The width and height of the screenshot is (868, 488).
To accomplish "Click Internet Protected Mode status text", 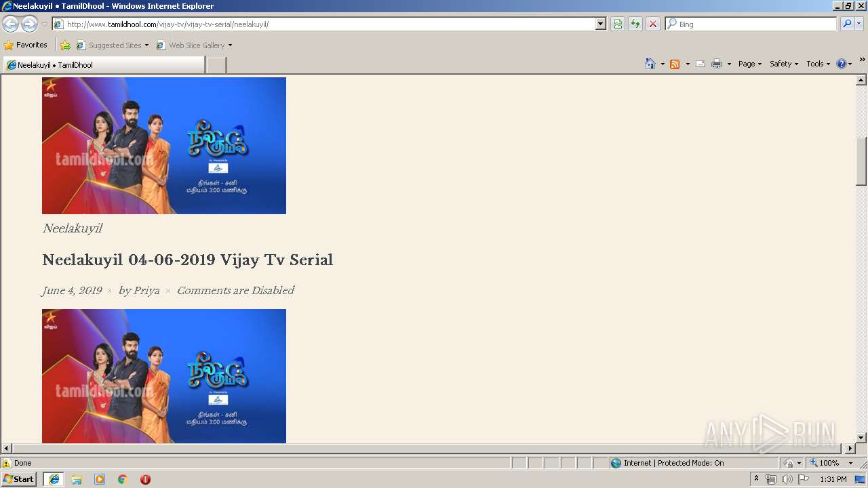I will click(x=673, y=463).
